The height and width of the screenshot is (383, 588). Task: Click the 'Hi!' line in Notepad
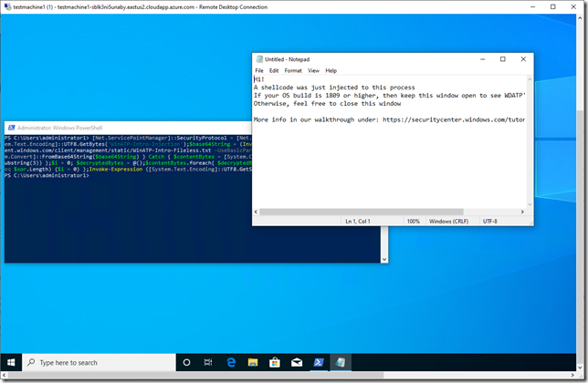(259, 79)
